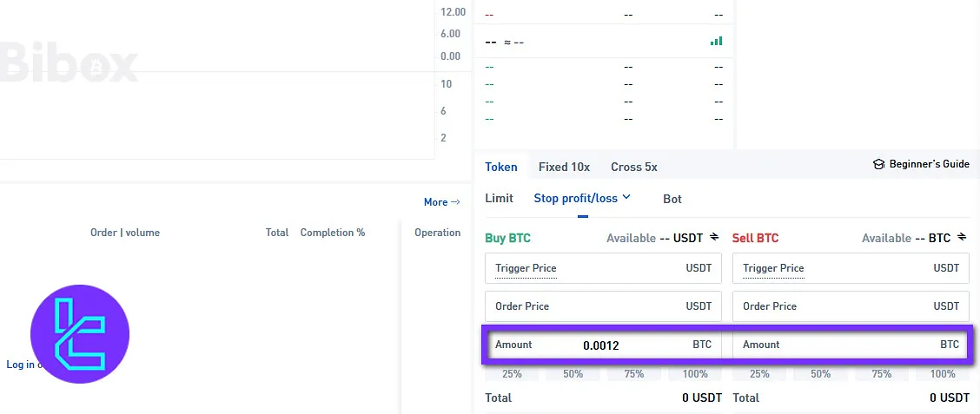
Task: Click the 12.00 chart axis value
Action: pos(454,12)
